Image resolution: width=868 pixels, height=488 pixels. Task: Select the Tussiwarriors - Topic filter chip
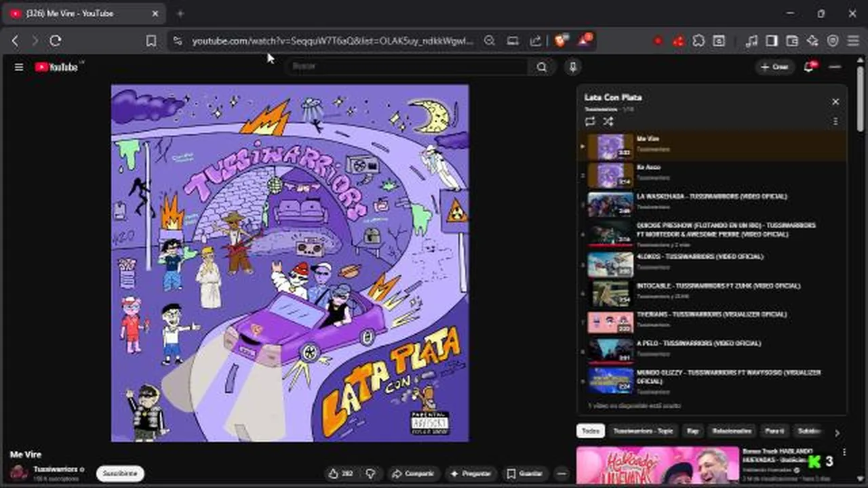tap(644, 431)
